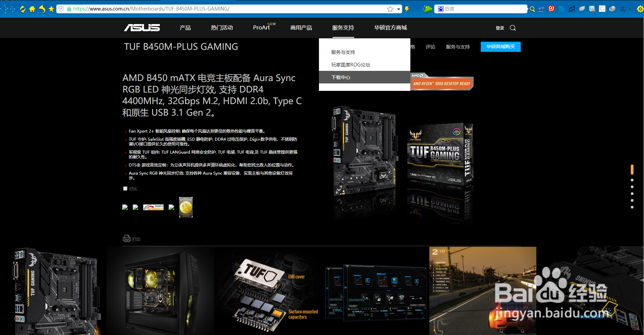
Task: Open favorites via the yellow star icon
Action: point(51,9)
